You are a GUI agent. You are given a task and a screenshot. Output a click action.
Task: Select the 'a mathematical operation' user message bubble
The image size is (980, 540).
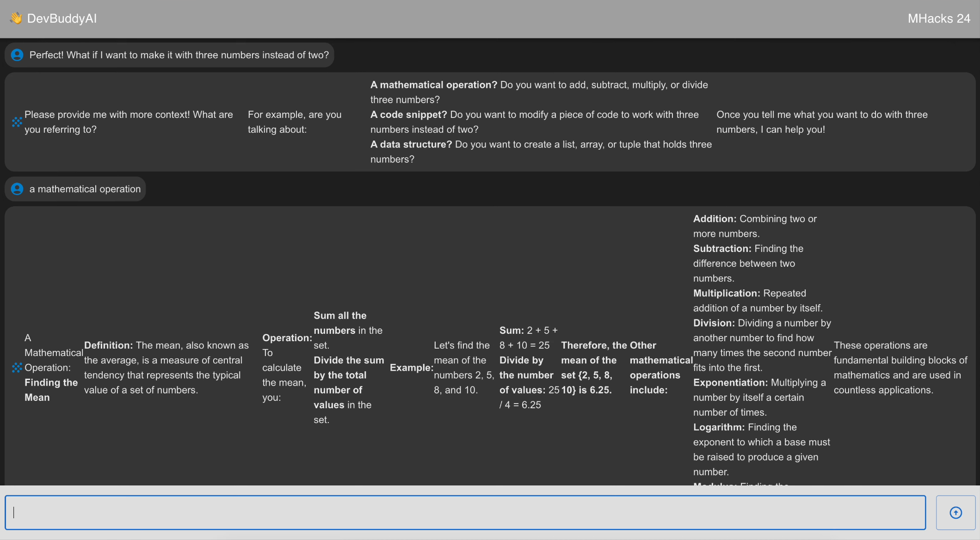click(x=85, y=189)
